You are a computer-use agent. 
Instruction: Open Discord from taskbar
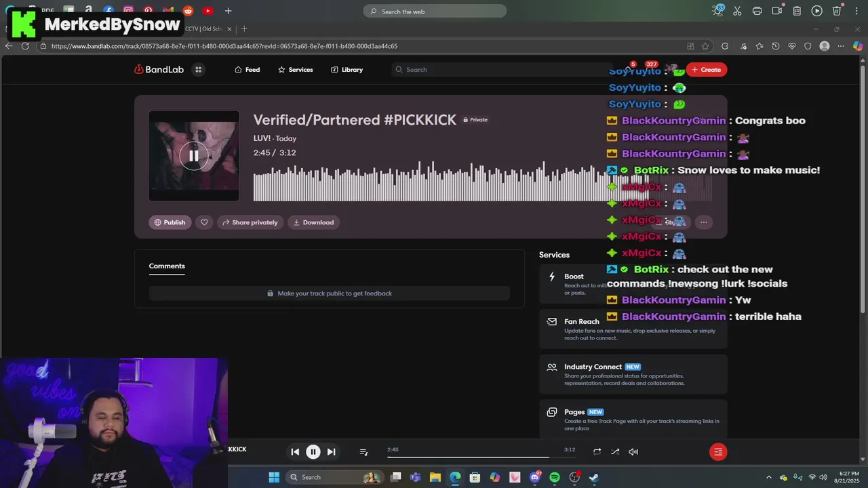[x=535, y=477]
